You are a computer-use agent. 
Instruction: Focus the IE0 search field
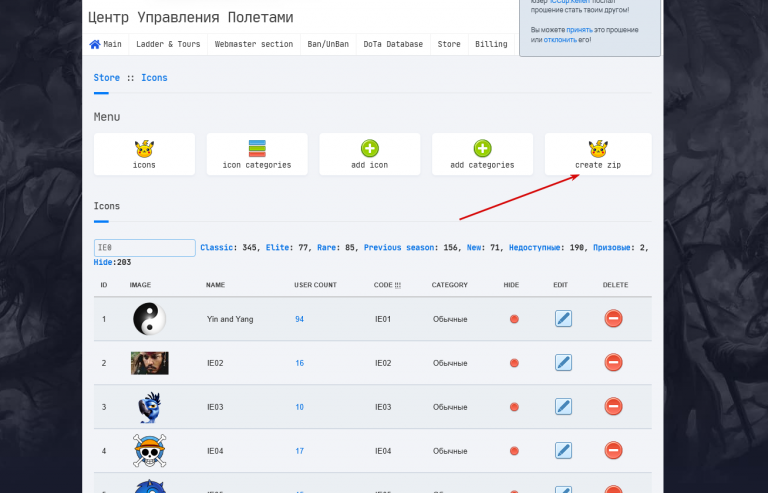[144, 248]
